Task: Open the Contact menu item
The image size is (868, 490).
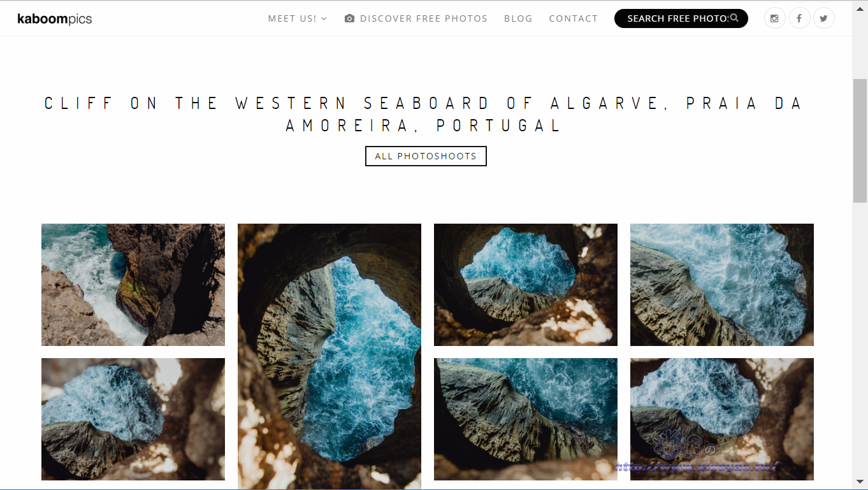Action: tap(574, 18)
